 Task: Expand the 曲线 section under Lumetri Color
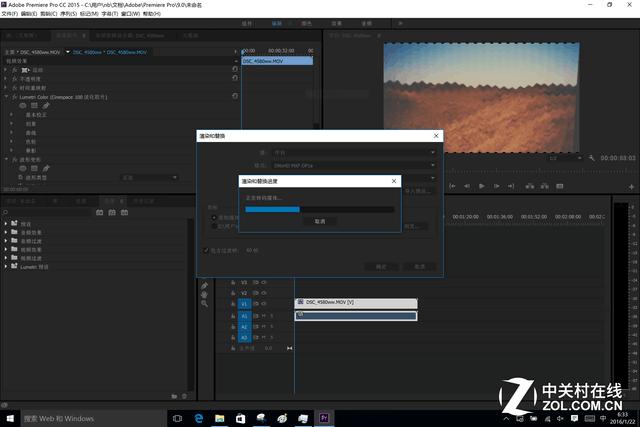pos(11,133)
